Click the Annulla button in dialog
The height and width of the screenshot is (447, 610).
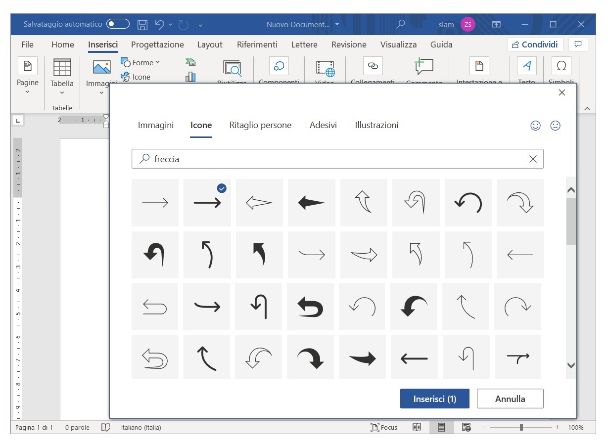[x=510, y=399]
